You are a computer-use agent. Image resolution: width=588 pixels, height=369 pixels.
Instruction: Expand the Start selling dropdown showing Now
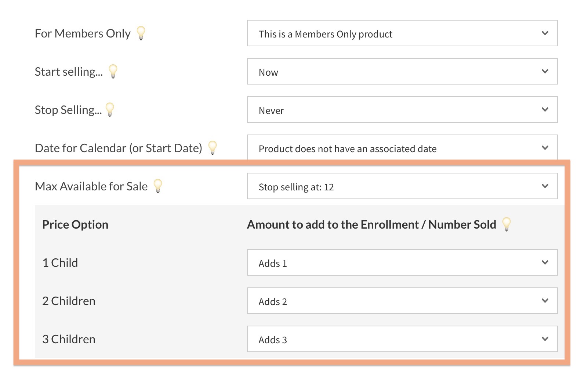point(402,72)
